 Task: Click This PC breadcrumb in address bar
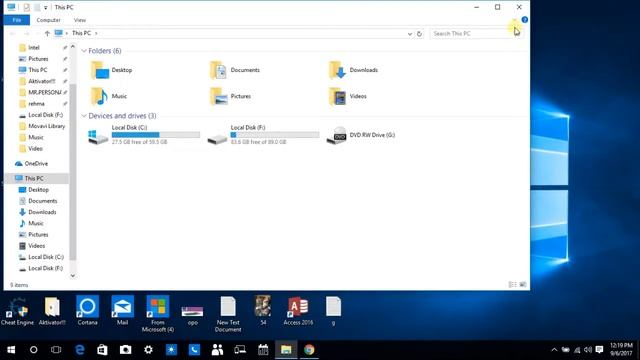[81, 33]
